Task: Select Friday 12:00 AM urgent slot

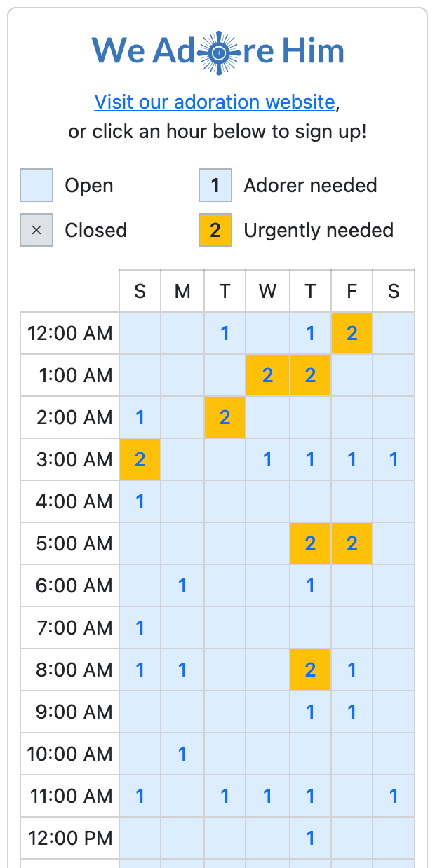Action: click(352, 333)
